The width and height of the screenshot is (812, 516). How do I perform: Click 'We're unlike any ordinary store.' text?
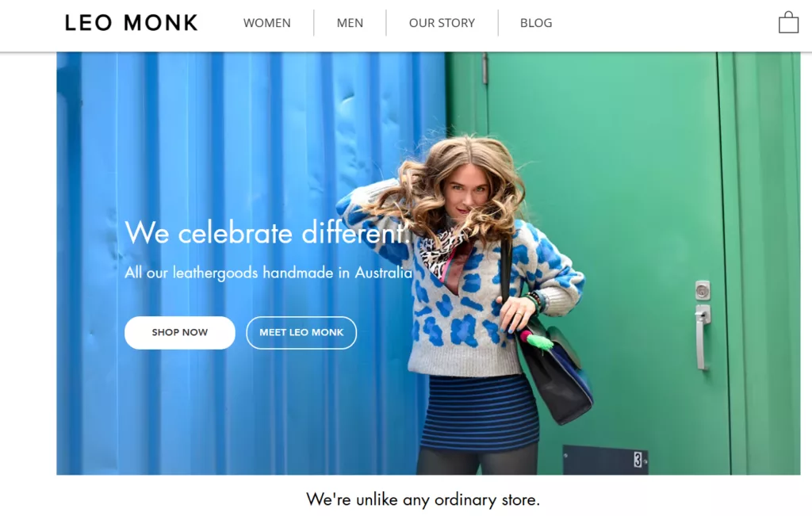pyautogui.click(x=423, y=499)
